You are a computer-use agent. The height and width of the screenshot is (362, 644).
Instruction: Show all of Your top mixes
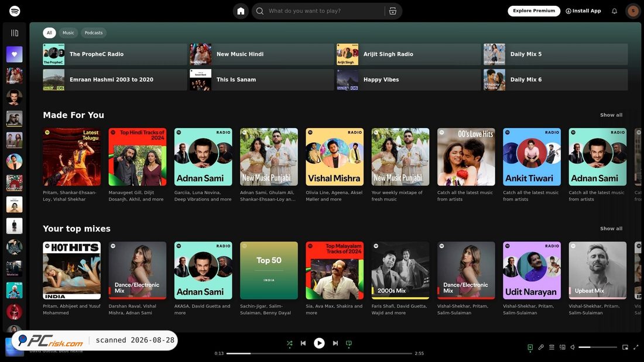click(611, 229)
